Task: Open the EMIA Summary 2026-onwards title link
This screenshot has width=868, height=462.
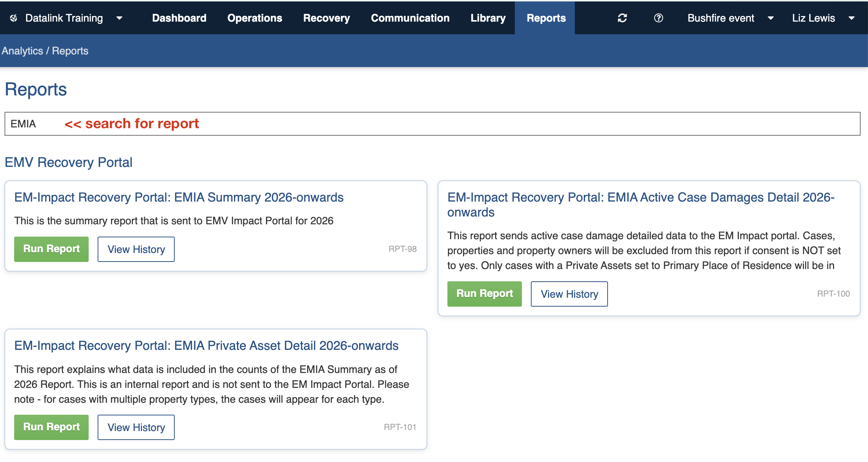Action: point(179,197)
